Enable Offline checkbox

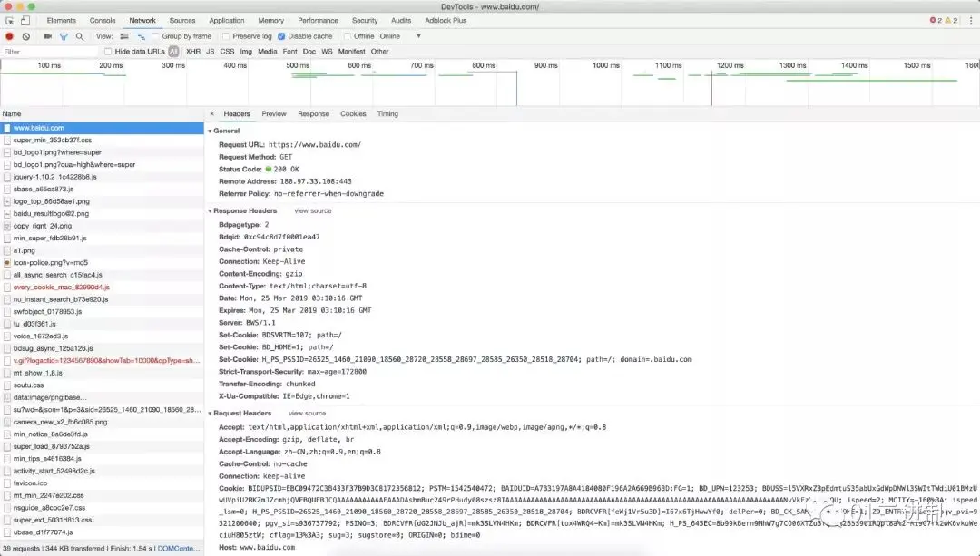pos(348,36)
